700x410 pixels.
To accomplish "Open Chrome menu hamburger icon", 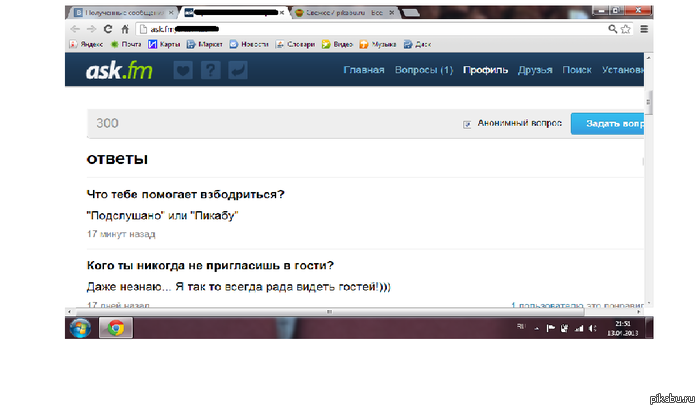I will click(x=644, y=29).
